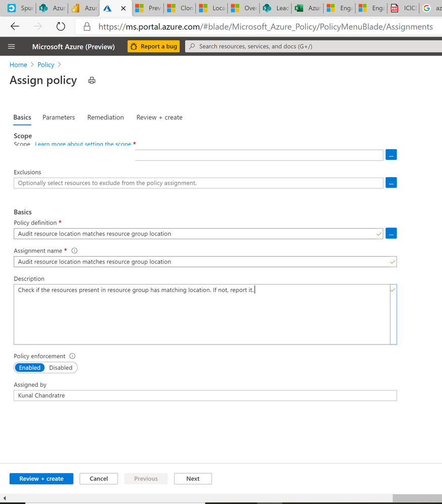Click the Microsoft Azure (Preview) title
The height and width of the screenshot is (504, 442).
(73, 46)
